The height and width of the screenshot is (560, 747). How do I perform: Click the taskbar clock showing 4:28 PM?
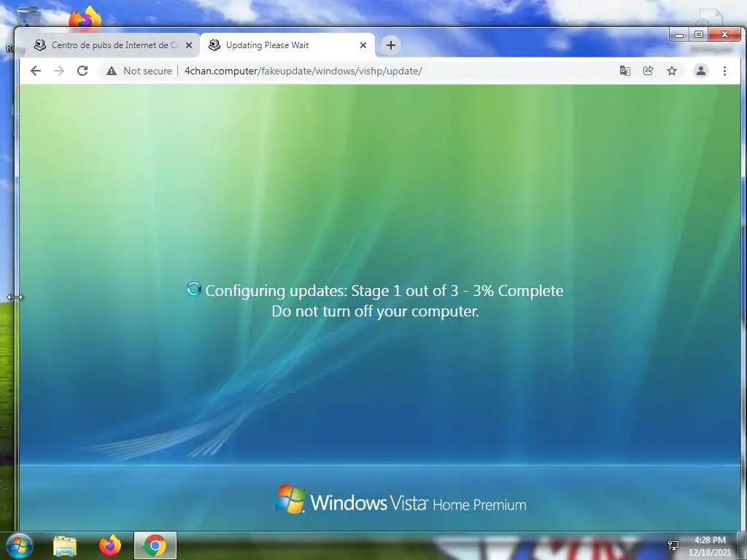[709, 545]
